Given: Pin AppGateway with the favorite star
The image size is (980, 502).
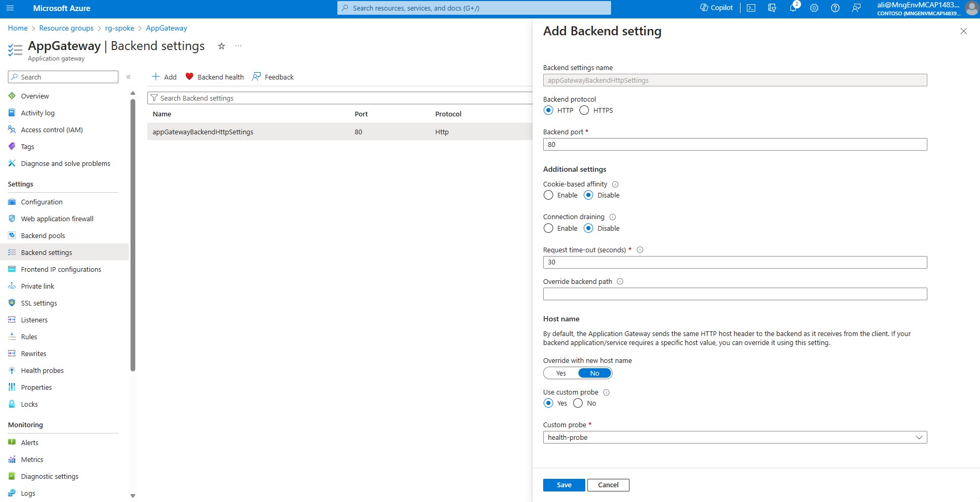Looking at the screenshot, I should click(x=222, y=46).
